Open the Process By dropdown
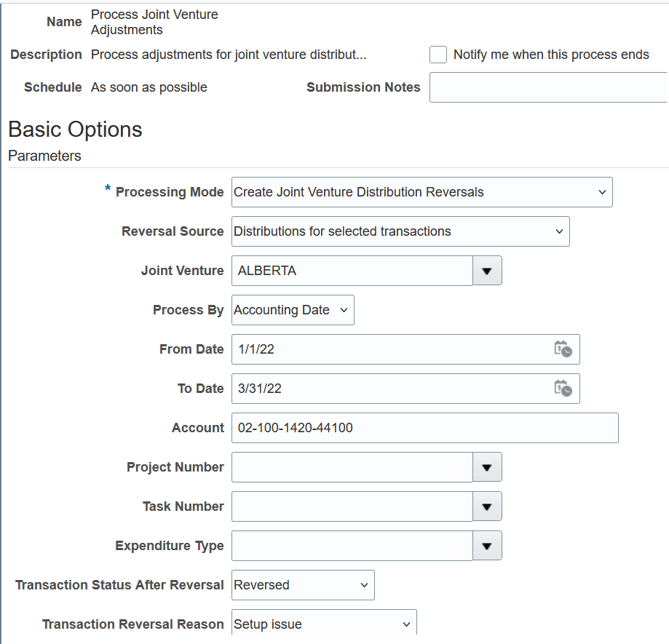 pos(293,310)
